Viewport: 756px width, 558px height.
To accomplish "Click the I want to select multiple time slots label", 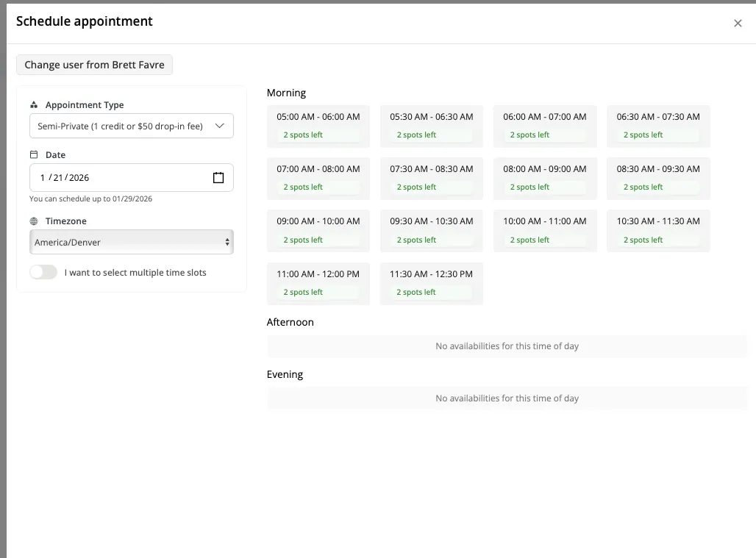I will [x=135, y=272].
